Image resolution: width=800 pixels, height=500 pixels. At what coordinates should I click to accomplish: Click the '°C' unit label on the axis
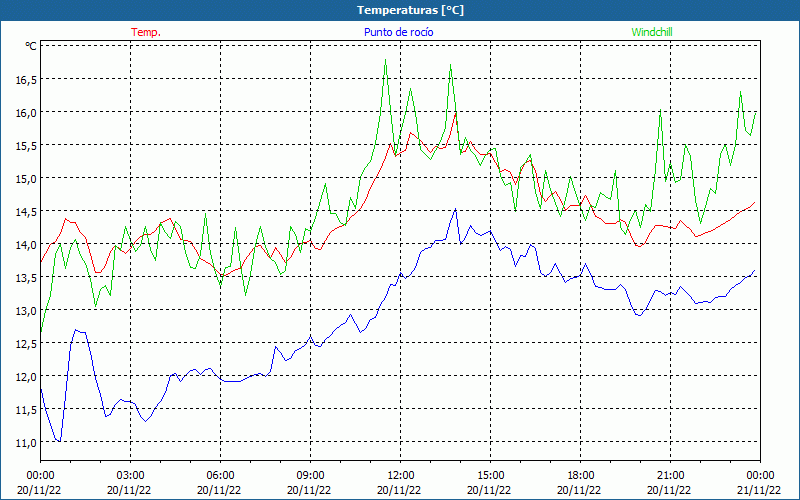point(31,46)
